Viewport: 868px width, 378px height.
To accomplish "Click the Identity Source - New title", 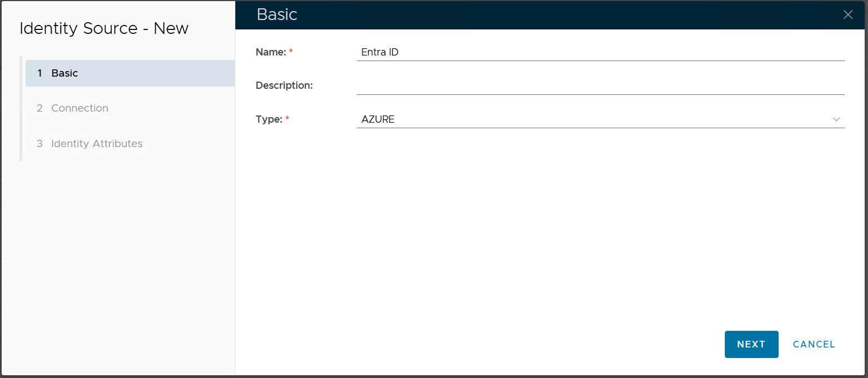I will point(104,28).
